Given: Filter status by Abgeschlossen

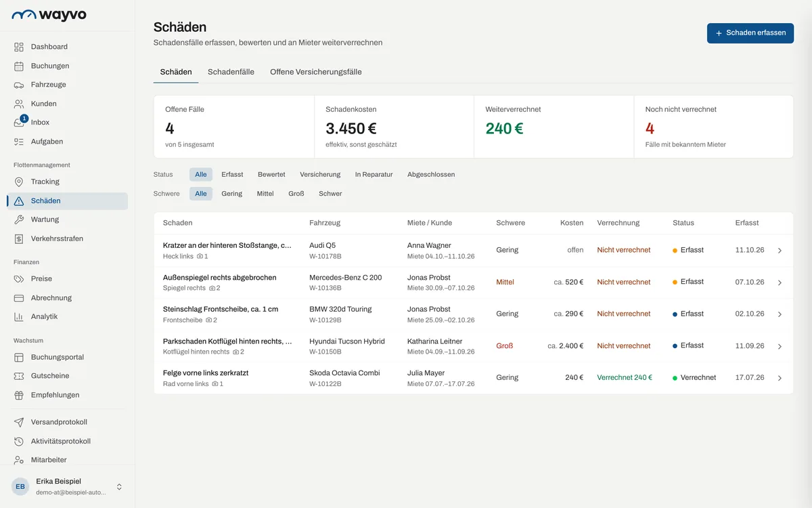Looking at the screenshot, I should 431,174.
